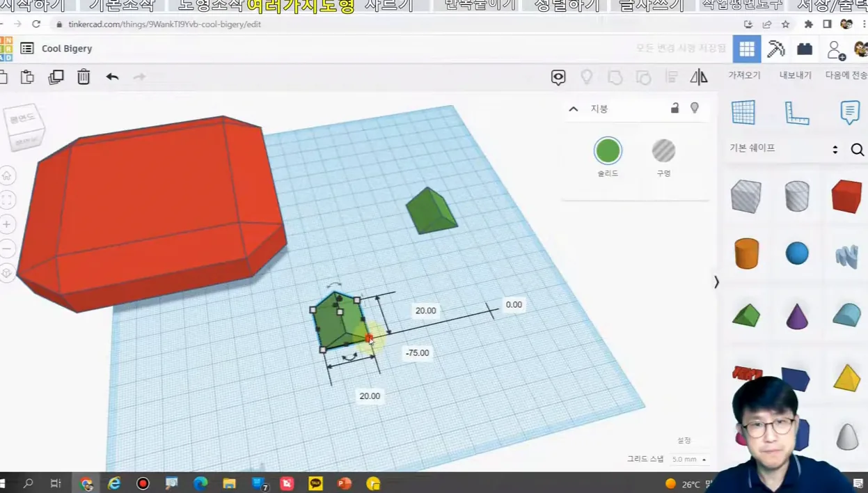Viewport: 868px width, 493px height.
Task: Toggle the lock on the 지붕 shape
Action: (674, 108)
